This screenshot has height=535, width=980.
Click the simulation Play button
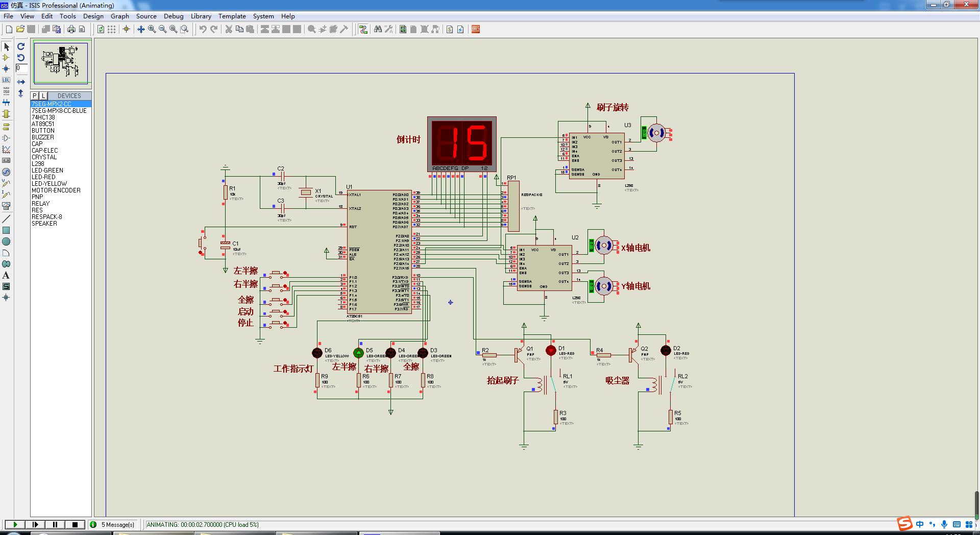[x=15, y=524]
